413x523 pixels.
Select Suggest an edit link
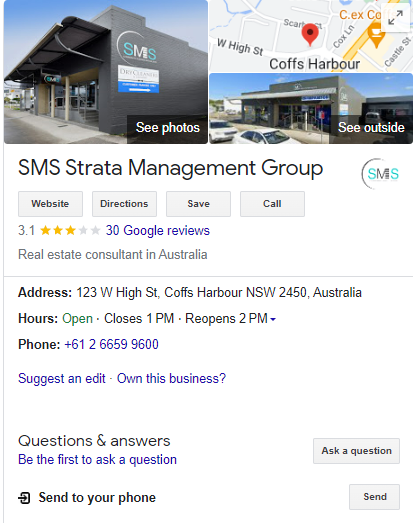click(x=62, y=379)
